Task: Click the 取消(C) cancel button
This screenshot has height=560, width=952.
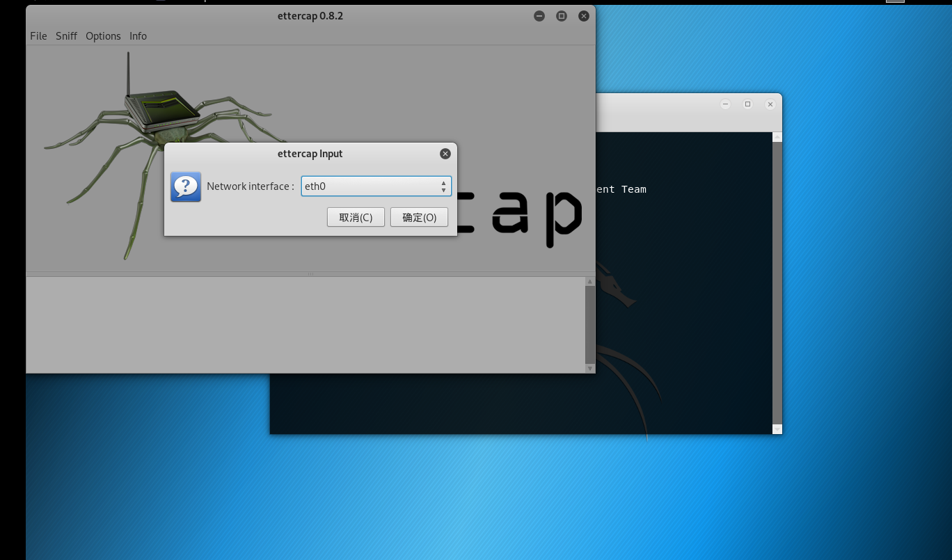Action: (x=356, y=217)
